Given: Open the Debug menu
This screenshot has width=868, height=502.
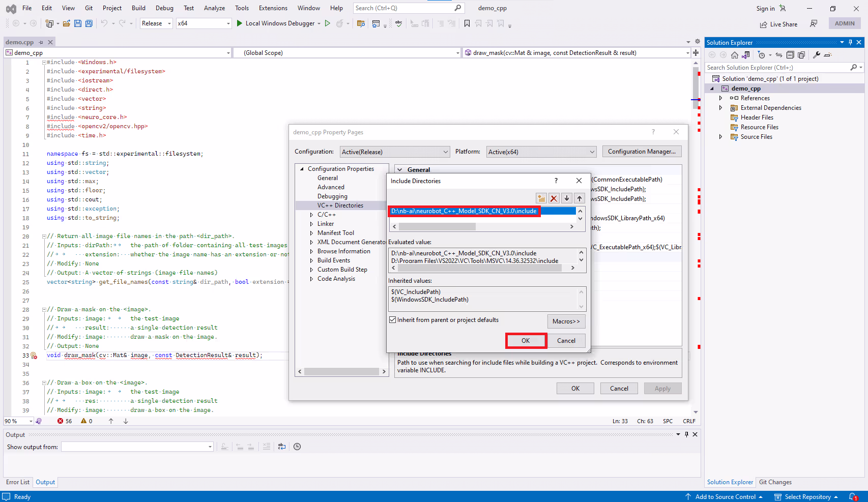Looking at the screenshot, I should coord(164,8).
